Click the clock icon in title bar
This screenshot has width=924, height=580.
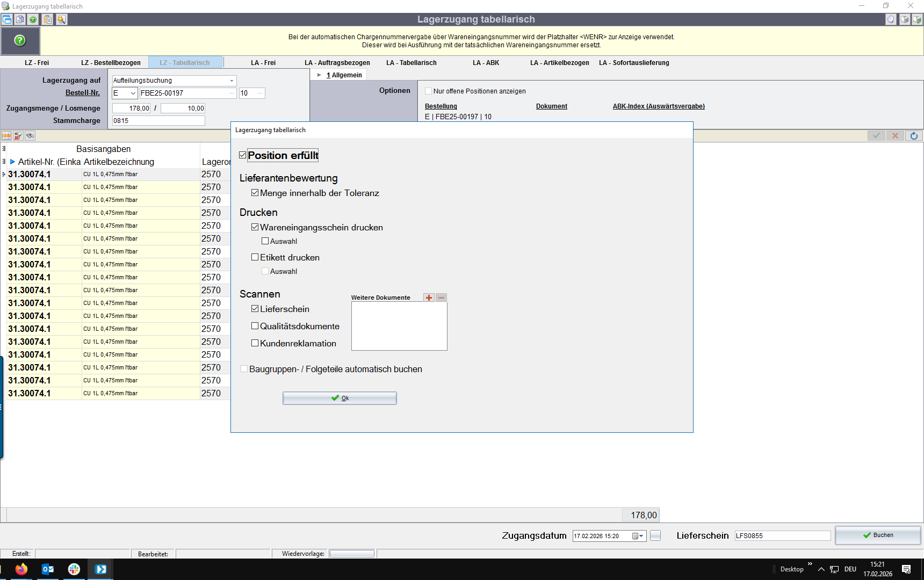[891, 19]
